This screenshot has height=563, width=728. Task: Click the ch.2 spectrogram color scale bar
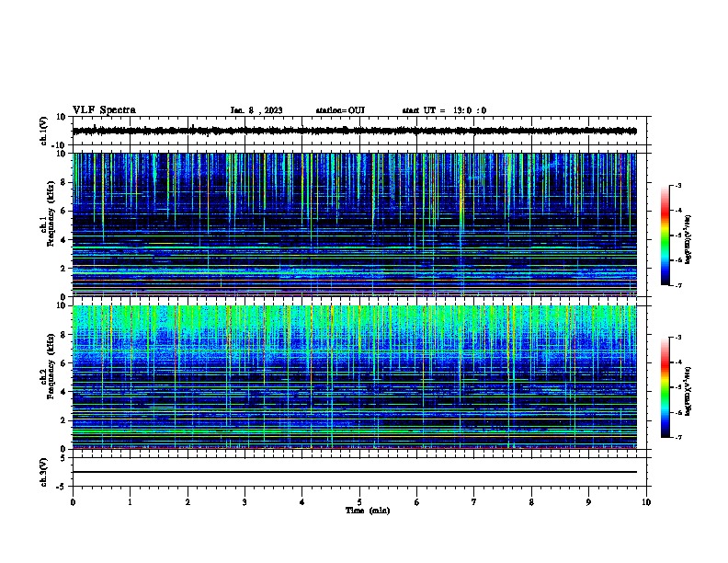coord(665,387)
